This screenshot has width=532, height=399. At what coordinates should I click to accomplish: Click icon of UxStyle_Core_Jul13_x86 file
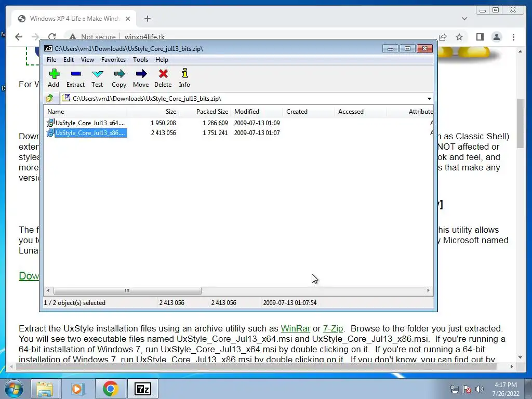coord(50,132)
